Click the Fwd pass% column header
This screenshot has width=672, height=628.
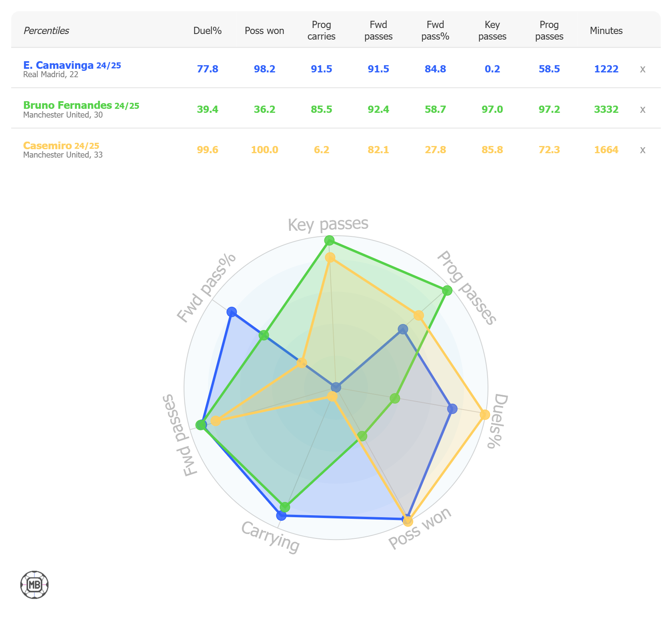coord(435,30)
